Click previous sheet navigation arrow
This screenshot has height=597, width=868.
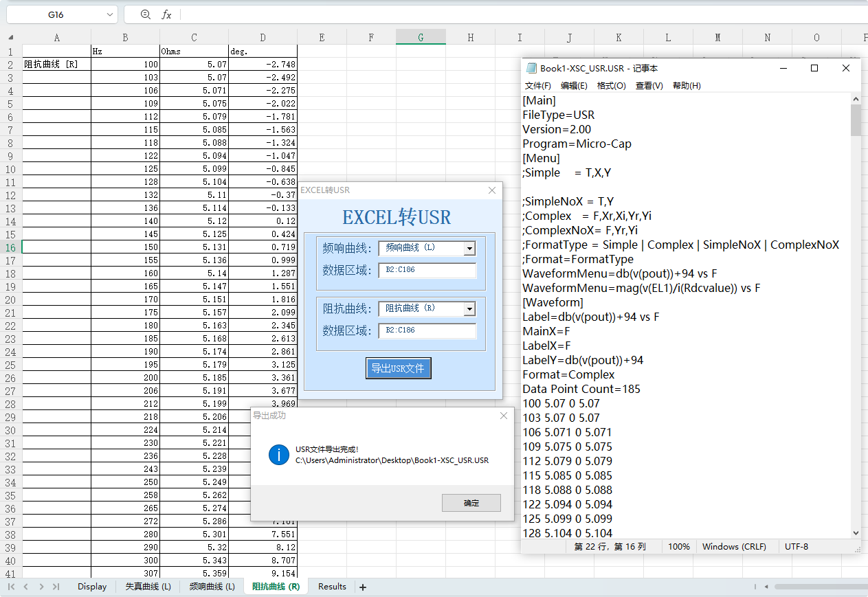pos(26,587)
